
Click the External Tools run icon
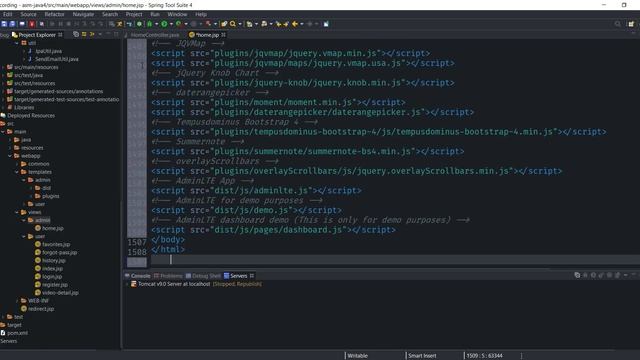[x=208, y=24]
